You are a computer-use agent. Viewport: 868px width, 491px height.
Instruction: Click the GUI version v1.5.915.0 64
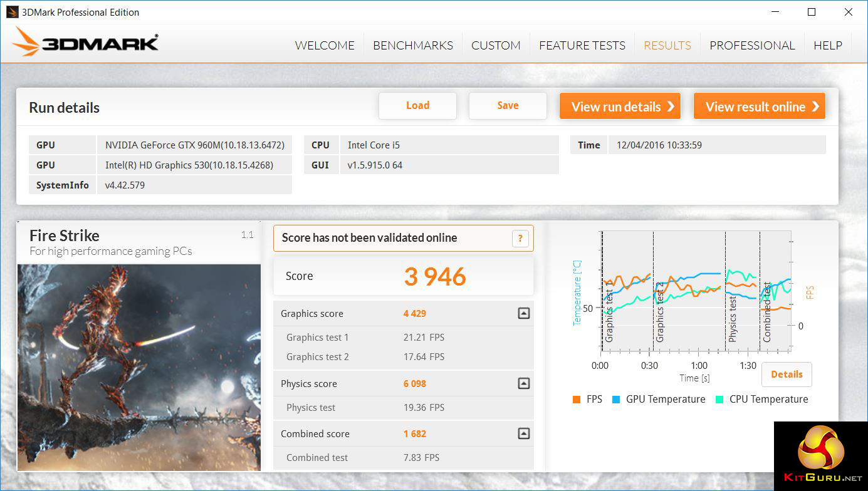click(375, 165)
